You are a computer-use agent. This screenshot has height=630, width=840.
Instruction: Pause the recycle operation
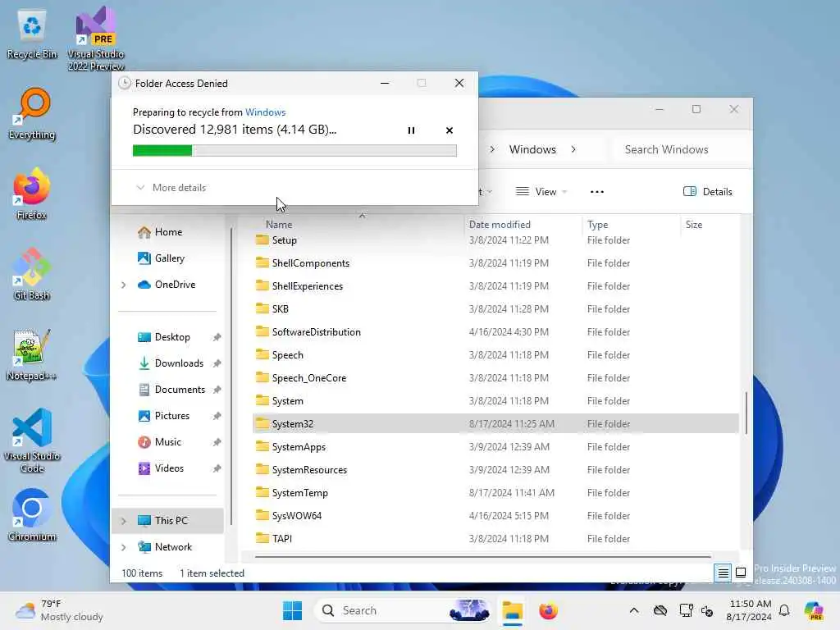pyautogui.click(x=411, y=130)
